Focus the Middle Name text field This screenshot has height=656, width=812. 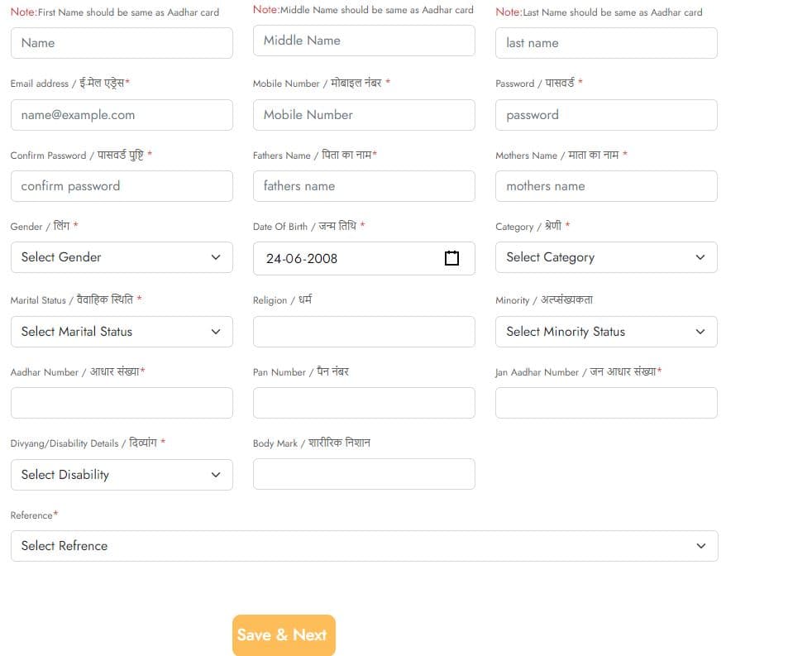tap(364, 41)
